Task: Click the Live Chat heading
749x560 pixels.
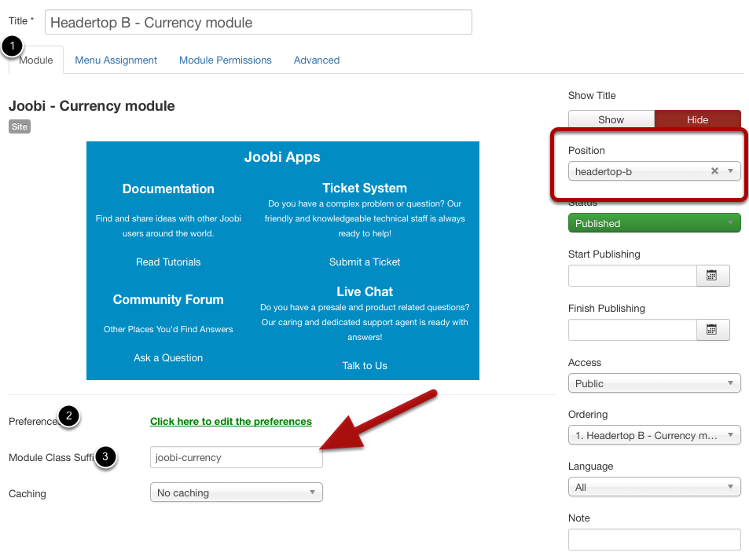Action: point(365,291)
